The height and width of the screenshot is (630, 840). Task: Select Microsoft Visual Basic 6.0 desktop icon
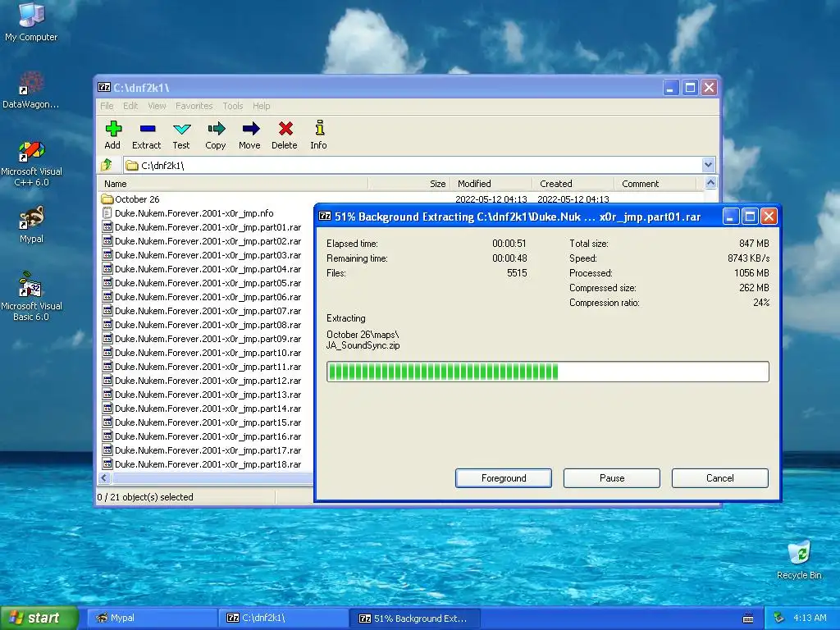tap(31, 285)
